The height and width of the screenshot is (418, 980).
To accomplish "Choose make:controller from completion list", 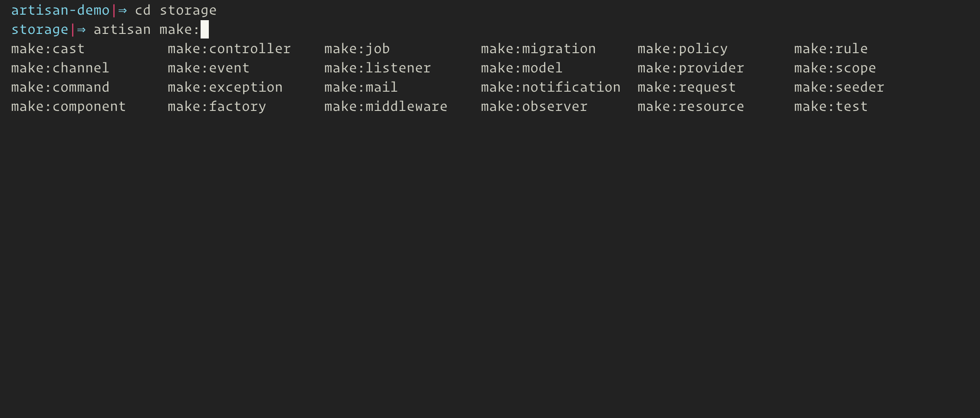I will pyautogui.click(x=229, y=49).
